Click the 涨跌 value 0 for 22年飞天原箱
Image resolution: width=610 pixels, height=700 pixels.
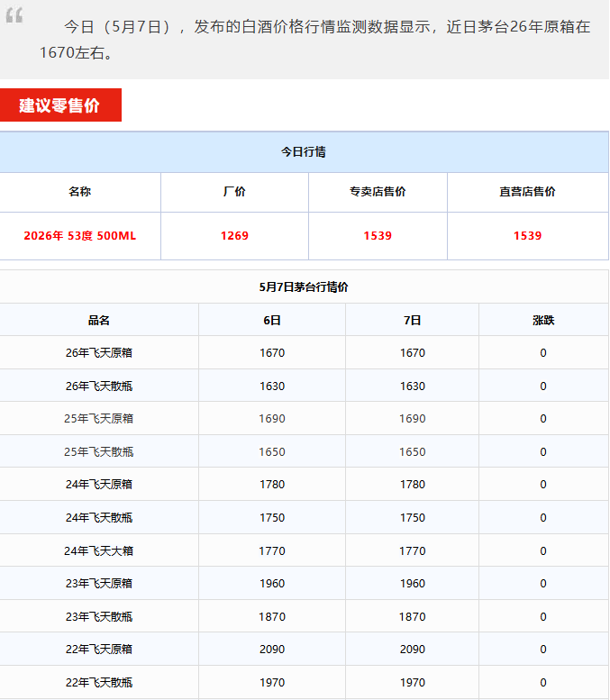pos(543,650)
